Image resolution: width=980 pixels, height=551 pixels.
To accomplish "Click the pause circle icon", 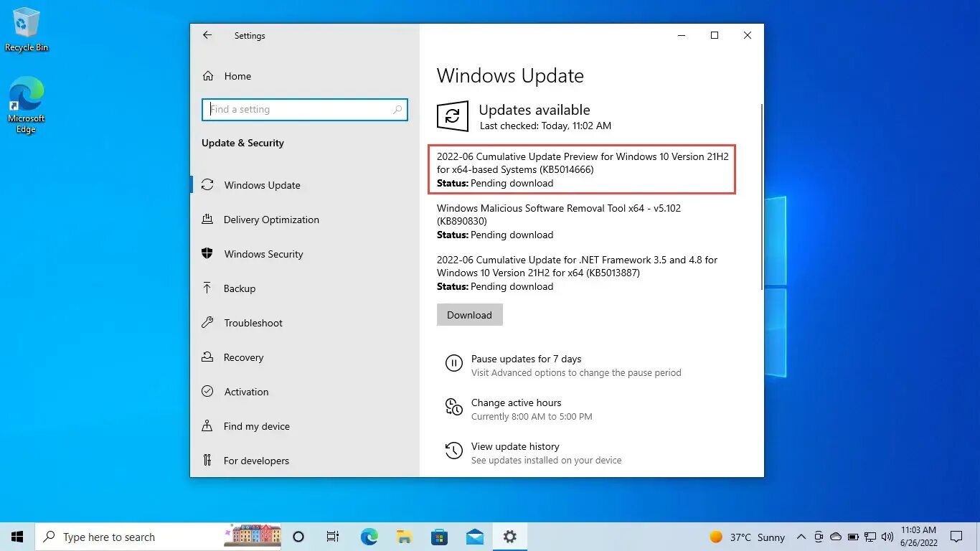I will pos(453,363).
